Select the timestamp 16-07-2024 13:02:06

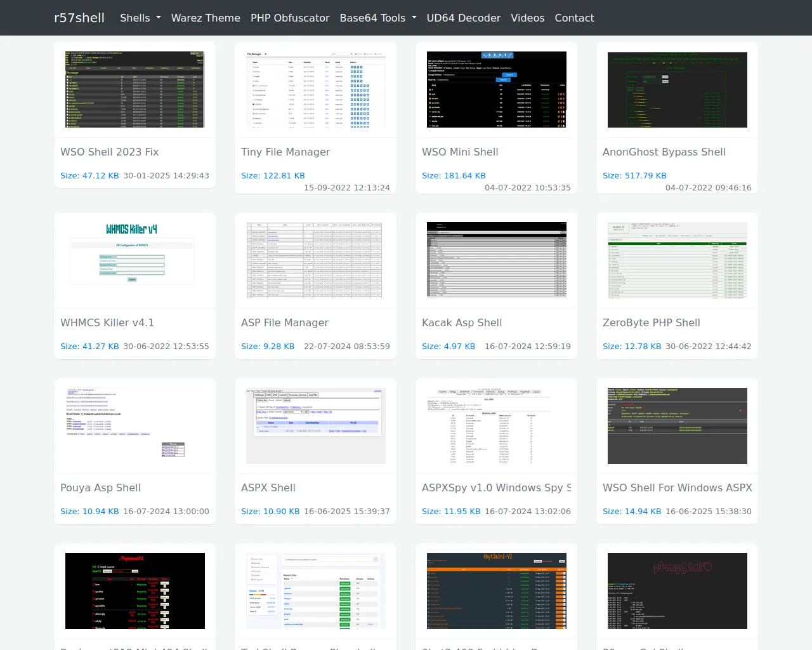coord(528,512)
